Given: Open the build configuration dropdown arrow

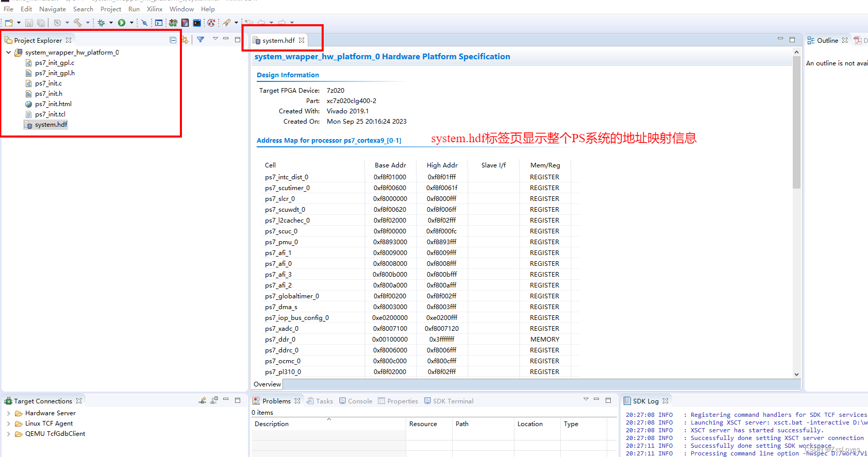Looking at the screenshot, I should pyautogui.click(x=67, y=23).
